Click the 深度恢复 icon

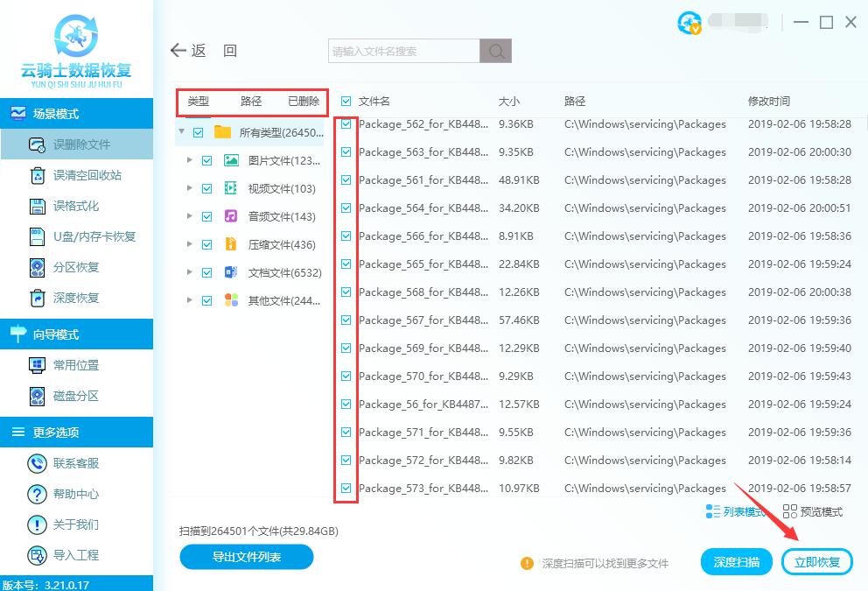point(37,298)
